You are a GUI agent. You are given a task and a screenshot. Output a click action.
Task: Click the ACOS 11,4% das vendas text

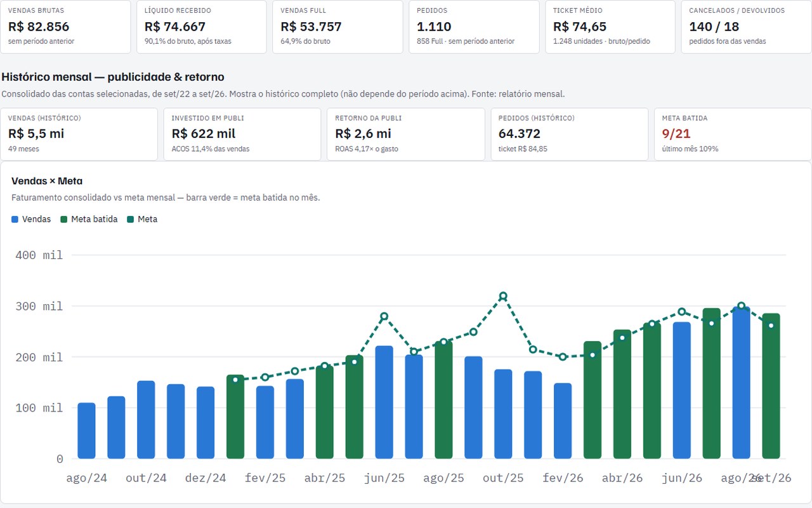coord(211,149)
